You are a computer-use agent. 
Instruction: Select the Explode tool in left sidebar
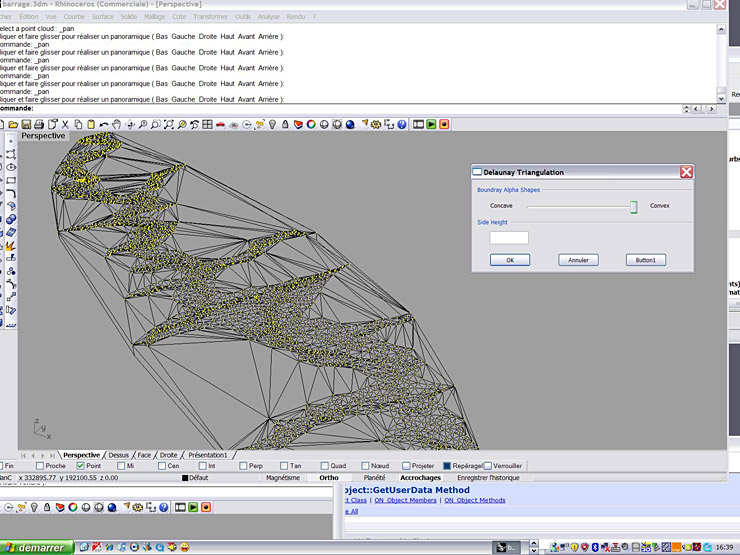[10, 245]
